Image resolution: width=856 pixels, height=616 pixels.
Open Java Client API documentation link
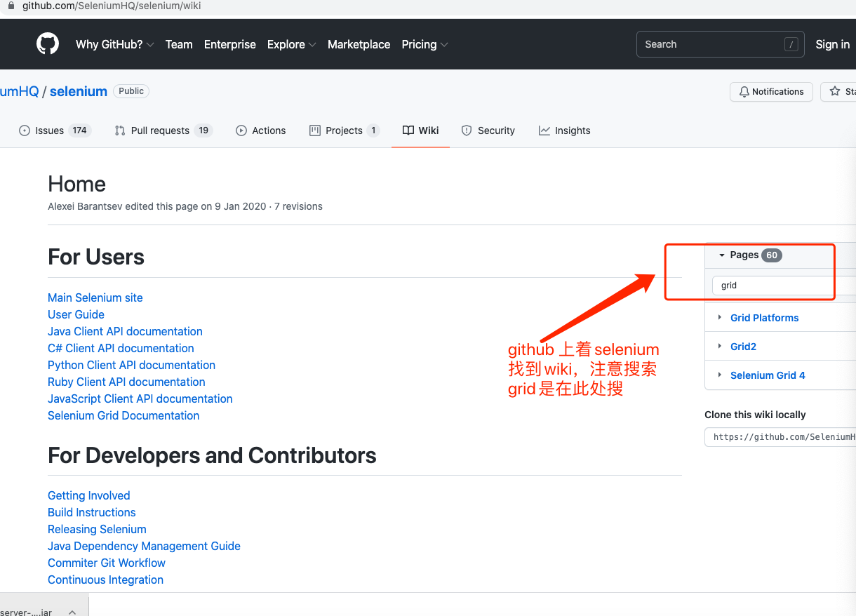[125, 331]
